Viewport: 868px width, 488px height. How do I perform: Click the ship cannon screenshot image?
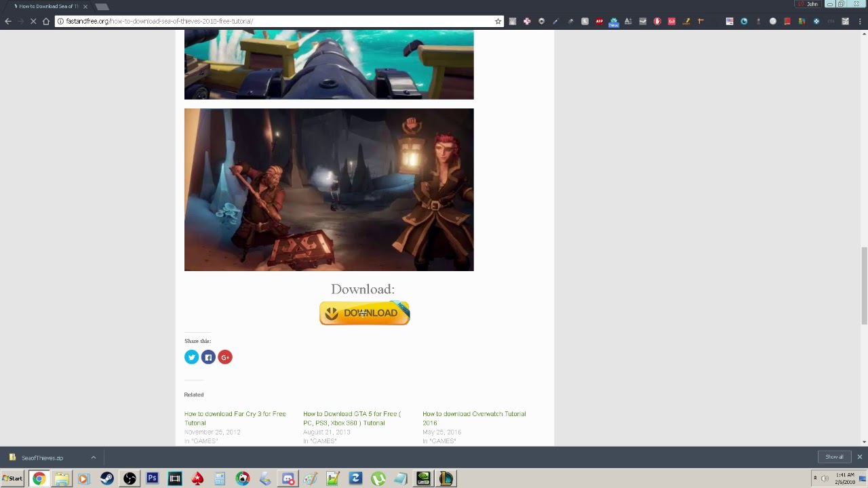point(329,65)
